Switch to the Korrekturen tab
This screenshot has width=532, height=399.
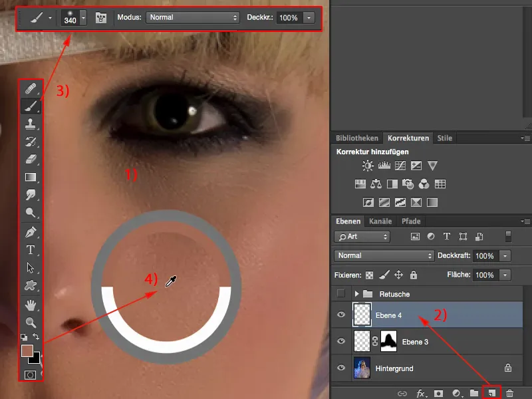click(x=408, y=138)
